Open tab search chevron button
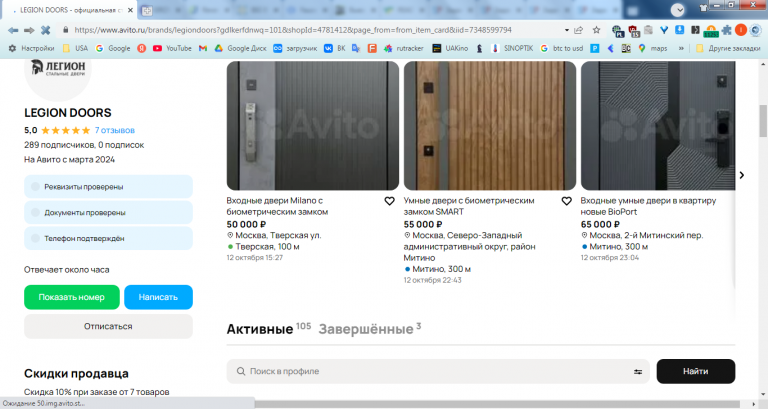The image size is (768, 409). (678, 10)
